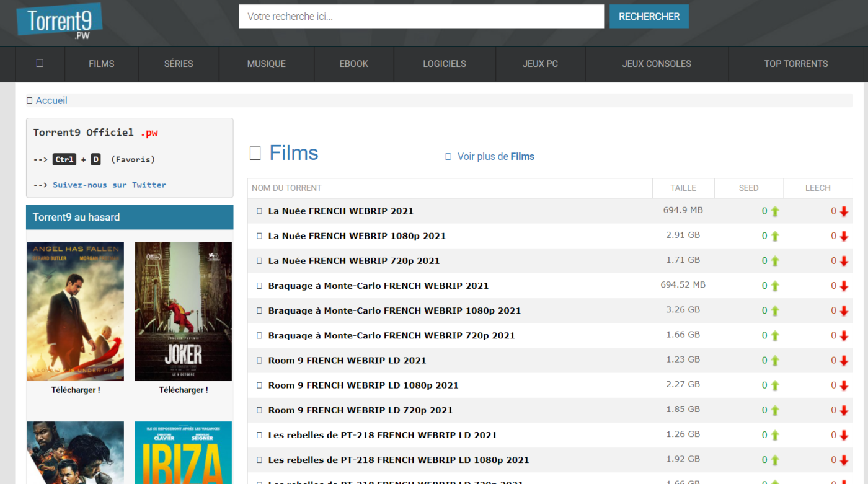This screenshot has height=484, width=868.
Task: Open the JEUX PC section
Action: (x=540, y=64)
